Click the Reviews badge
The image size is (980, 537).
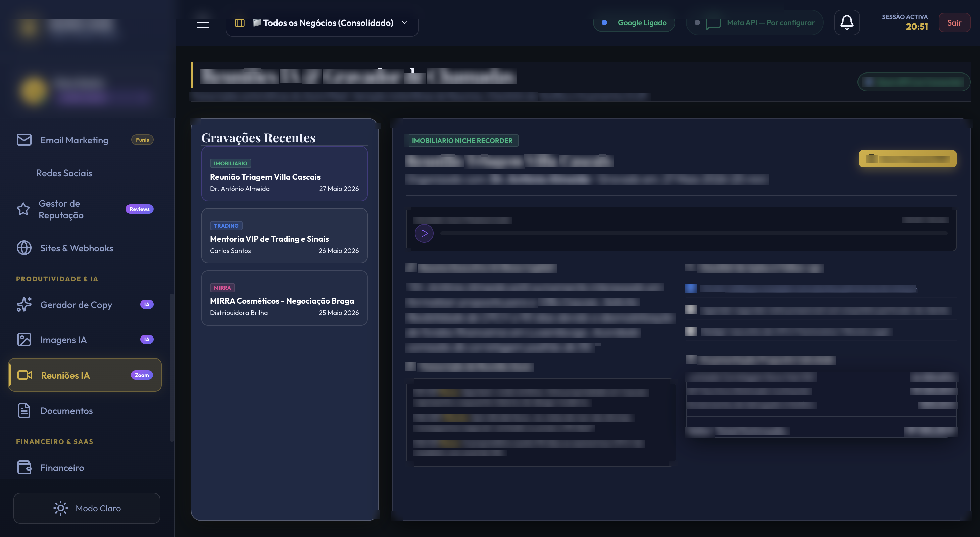(x=139, y=209)
